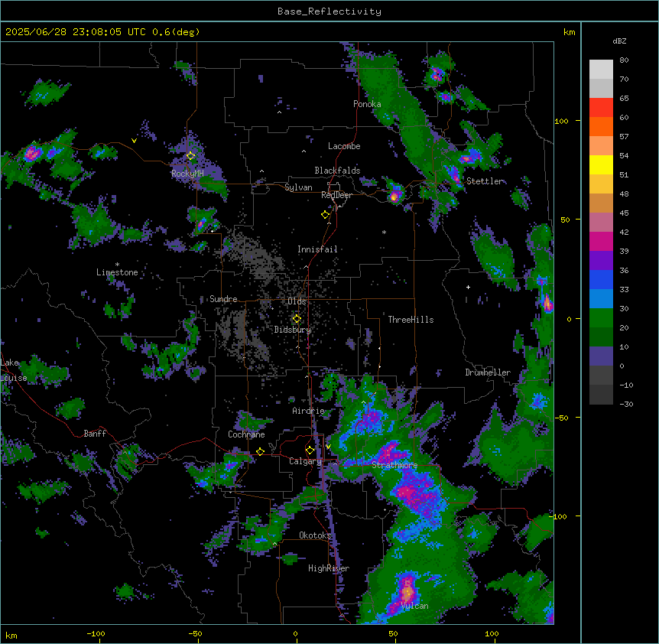Click the yellow V marker west of RockyMH
This screenshot has width=659, height=644.
[x=134, y=141]
